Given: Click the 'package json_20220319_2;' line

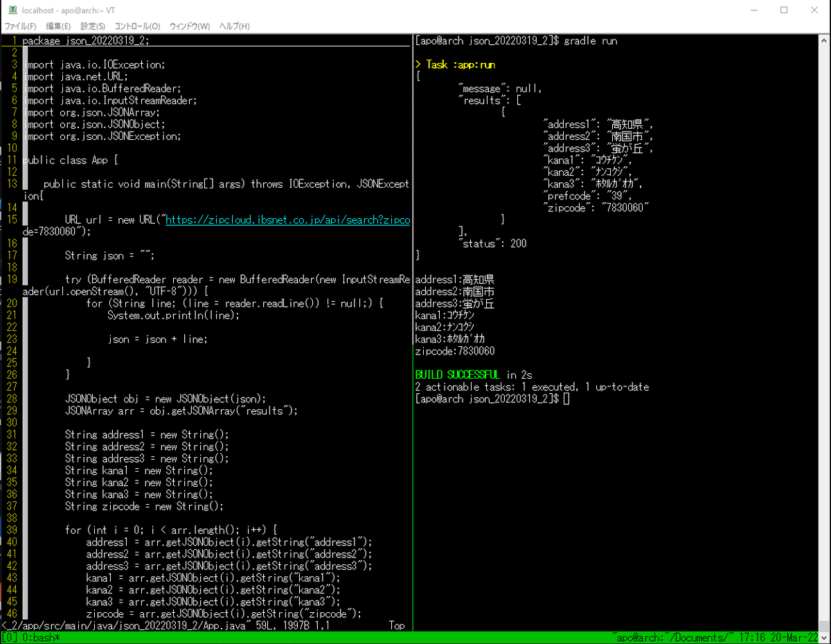Looking at the screenshot, I should pos(85,41).
